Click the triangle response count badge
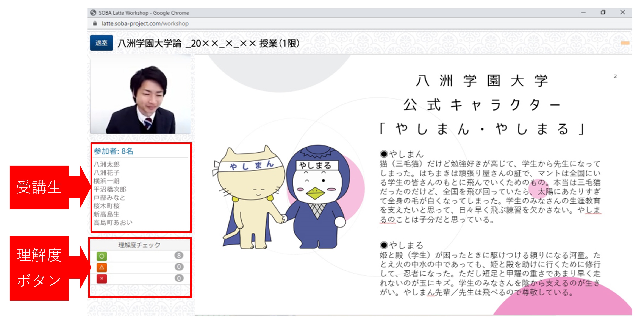Image resolution: width=644 pixels, height=318 pixels. [x=179, y=267]
